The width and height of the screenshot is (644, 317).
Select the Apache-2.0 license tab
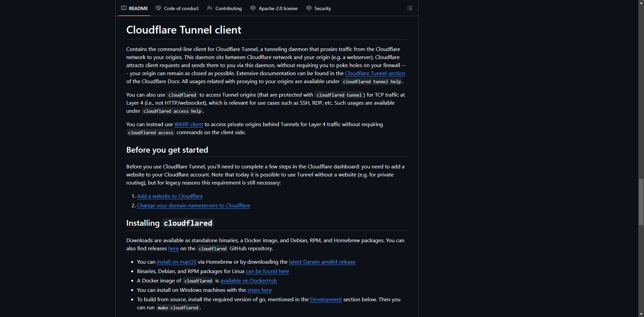pyautogui.click(x=274, y=8)
